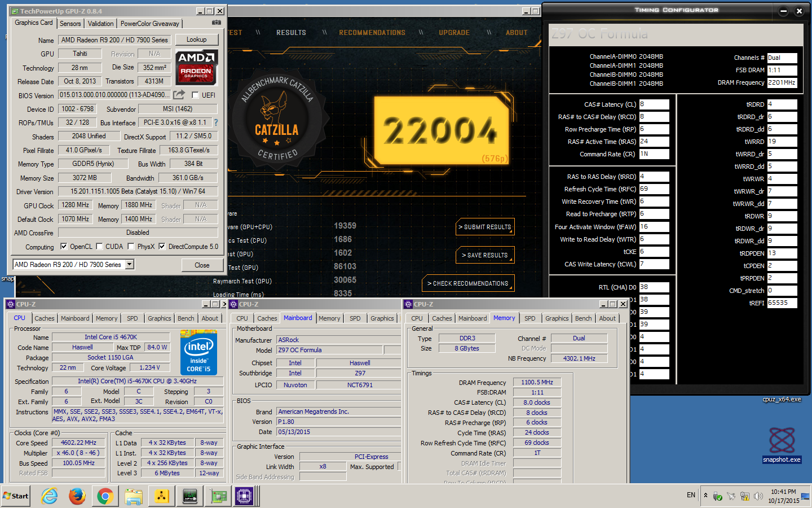Viewport: 812px width, 508px height.
Task: Click the Raymarch Test score 30065
Action: 345,280
